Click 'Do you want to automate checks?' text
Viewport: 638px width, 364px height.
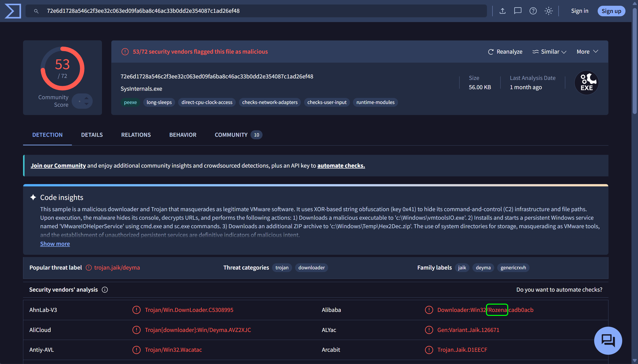coord(559,290)
